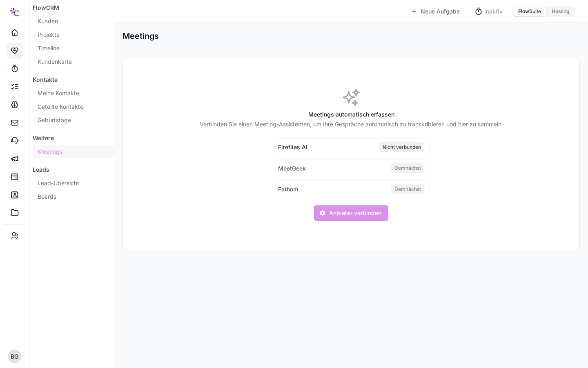The height and width of the screenshot is (368, 588).
Task: Click the gear icon in Anbieter verbinden
Action: [323, 213]
